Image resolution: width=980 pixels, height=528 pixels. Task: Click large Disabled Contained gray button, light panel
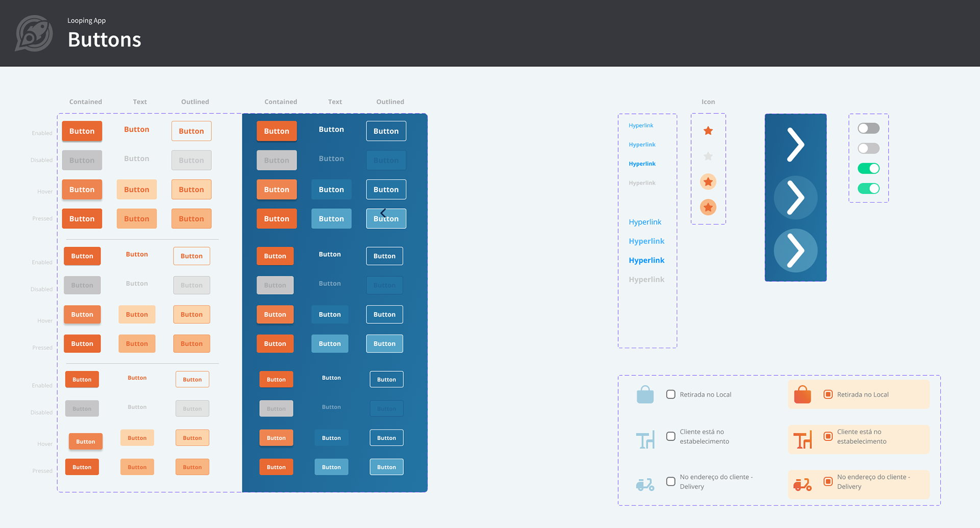[x=82, y=160]
